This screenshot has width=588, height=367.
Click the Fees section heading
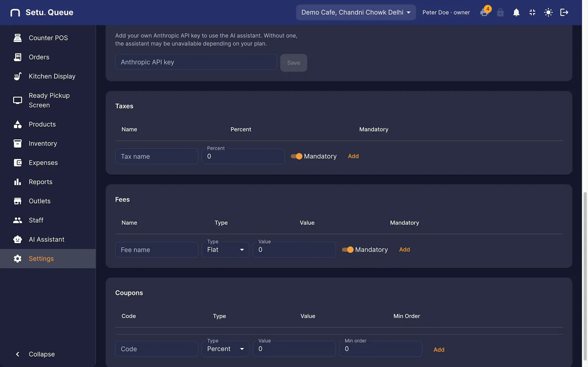122,199
